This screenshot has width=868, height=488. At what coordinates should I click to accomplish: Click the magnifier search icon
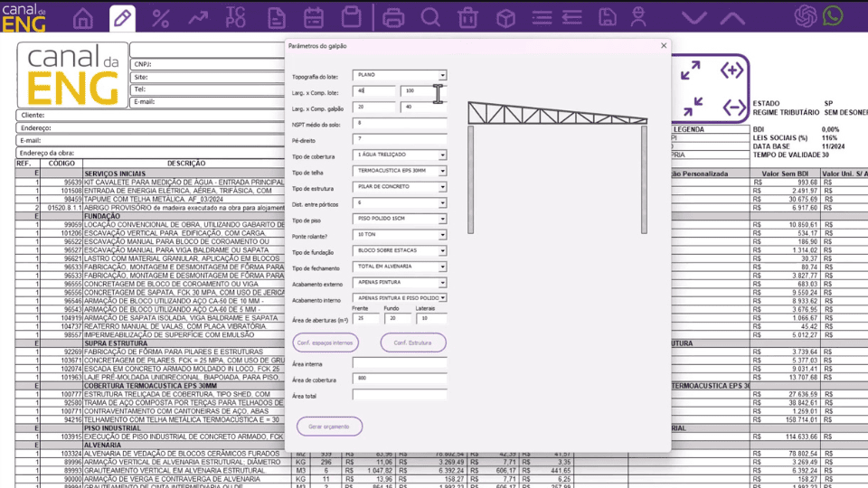tap(430, 18)
